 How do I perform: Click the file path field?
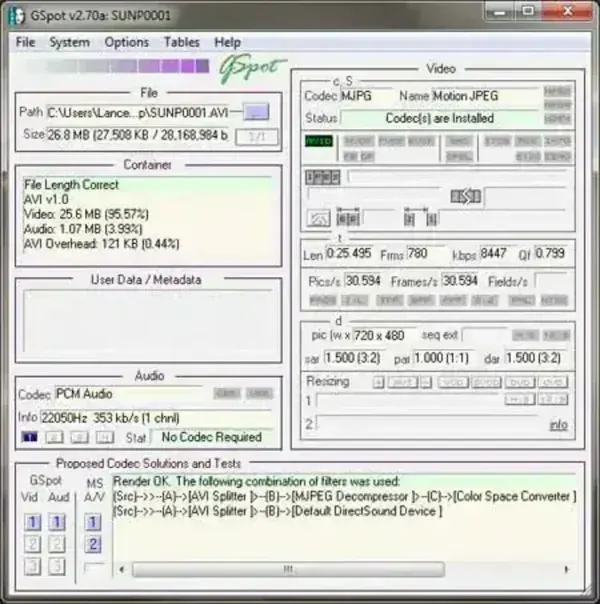[x=137, y=112]
